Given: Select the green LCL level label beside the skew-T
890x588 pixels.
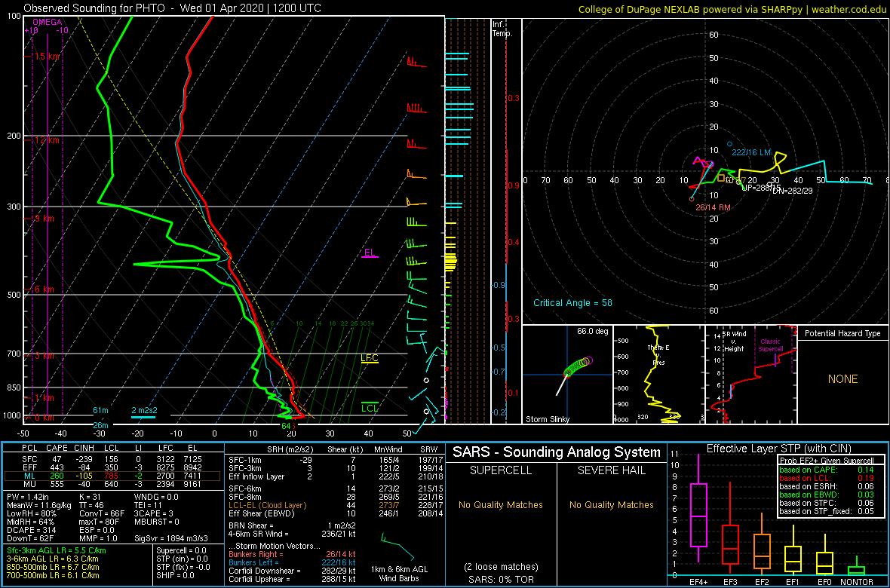Looking at the screenshot, I should pyautogui.click(x=370, y=407).
